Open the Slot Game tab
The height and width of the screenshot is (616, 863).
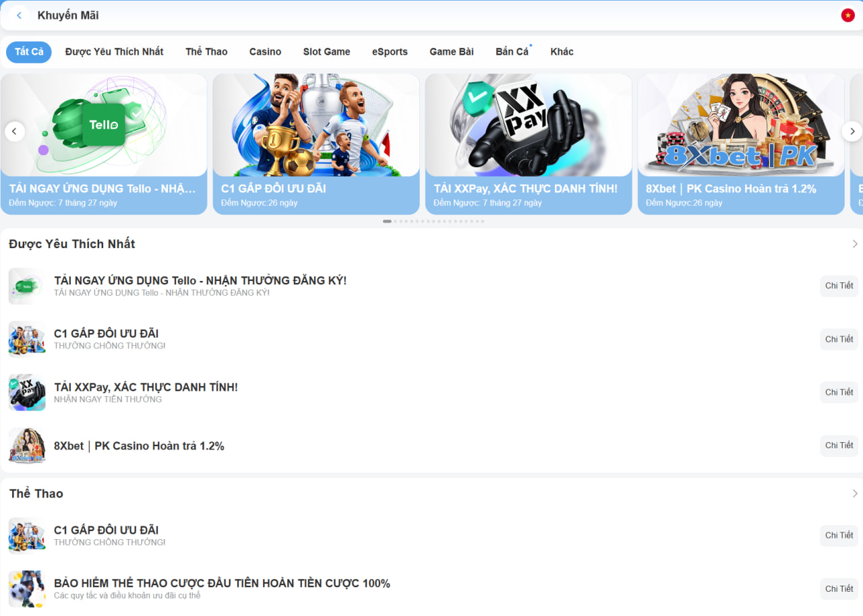(x=326, y=52)
